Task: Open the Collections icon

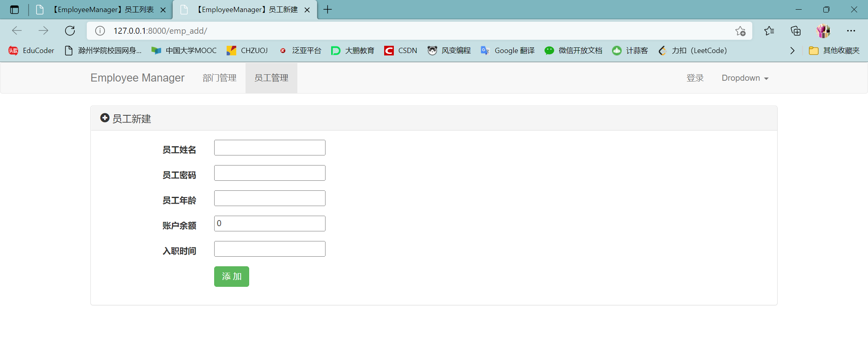Action: point(796,31)
